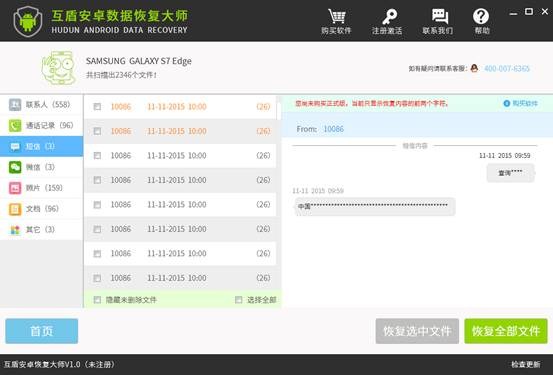Open the question mark help icon
Screen dimensions: 553x375
pos(481,17)
